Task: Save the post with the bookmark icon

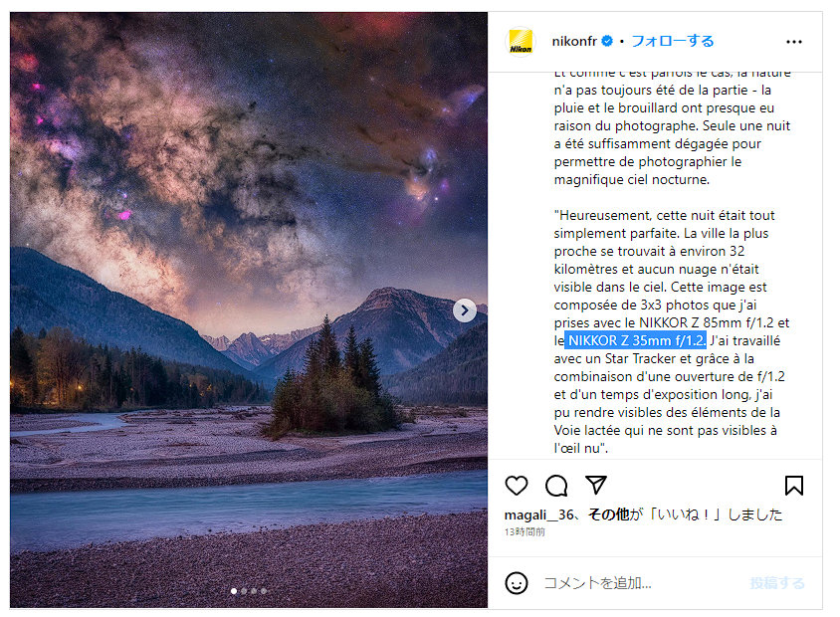Action: [x=793, y=486]
